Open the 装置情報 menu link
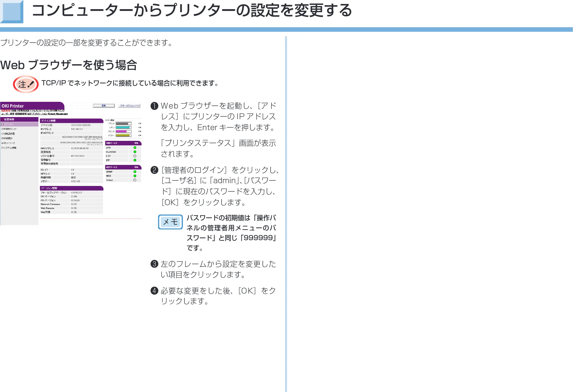 click(x=5, y=110)
